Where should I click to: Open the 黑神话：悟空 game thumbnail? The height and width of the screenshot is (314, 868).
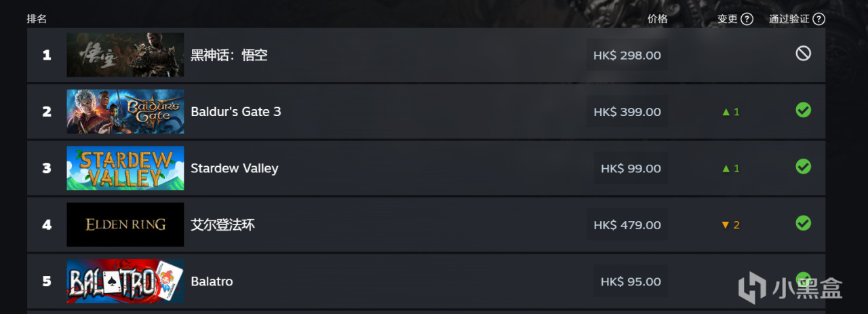tap(125, 55)
